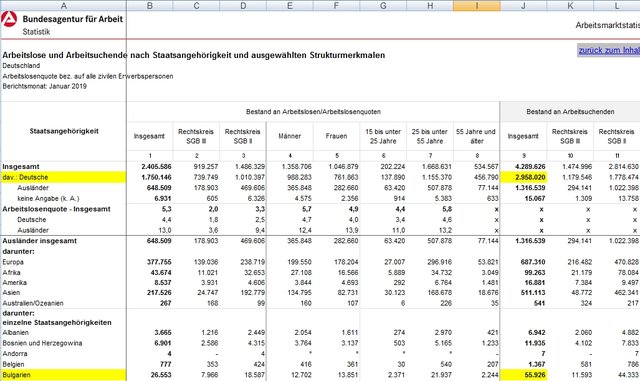Click the 'einzelne Staatsangehörigkeiten' label

[x=57, y=323]
